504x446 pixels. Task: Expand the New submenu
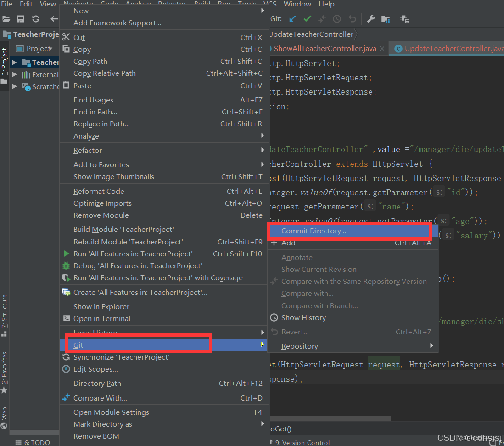[164, 11]
